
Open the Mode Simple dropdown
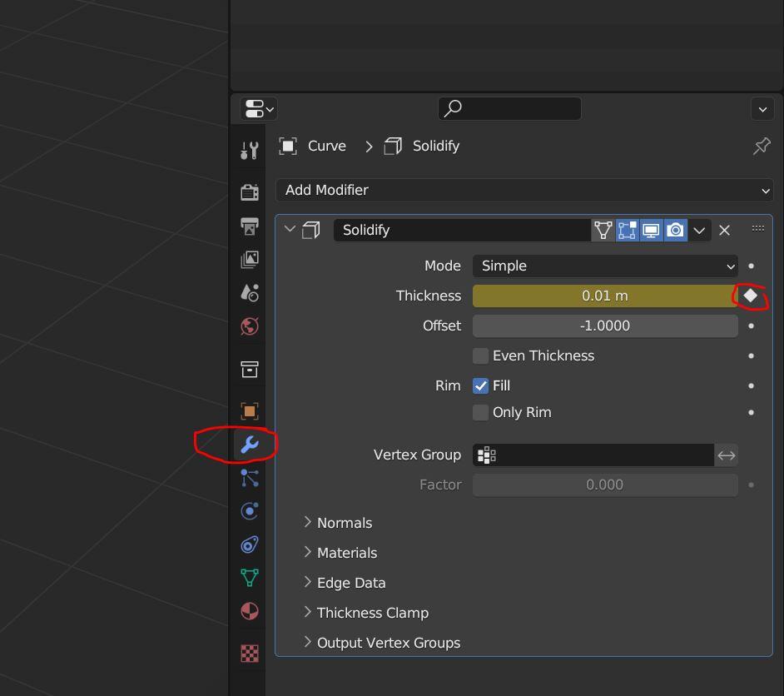(605, 266)
